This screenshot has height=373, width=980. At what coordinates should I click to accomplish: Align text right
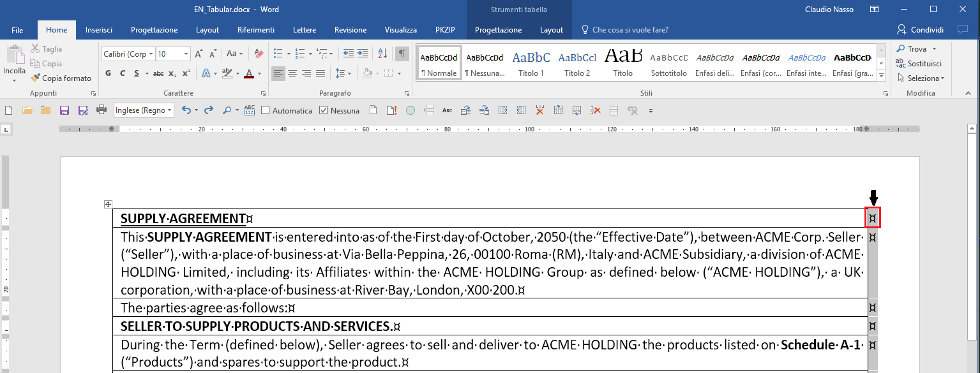[x=306, y=73]
